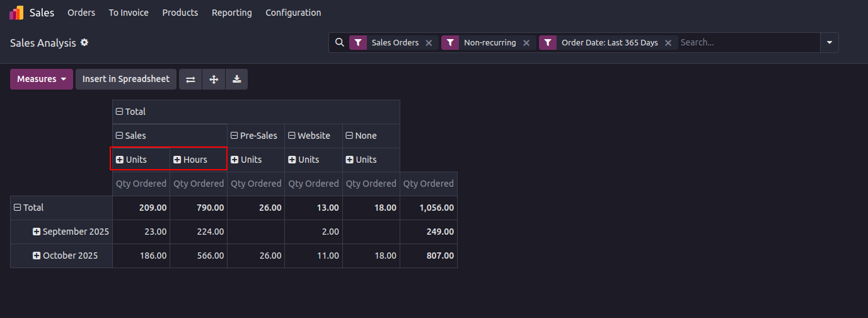Remove the Order Date filter tag
The height and width of the screenshot is (318, 868).
click(668, 43)
